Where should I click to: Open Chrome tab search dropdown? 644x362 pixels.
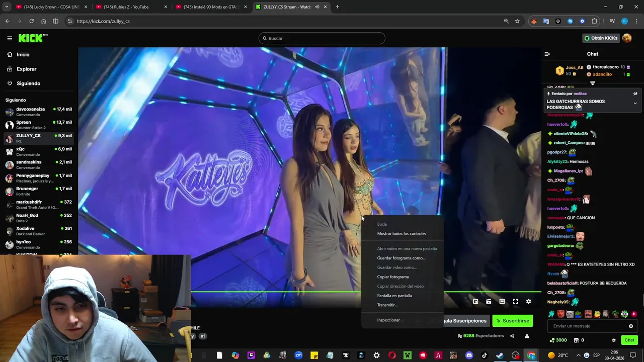7,7
